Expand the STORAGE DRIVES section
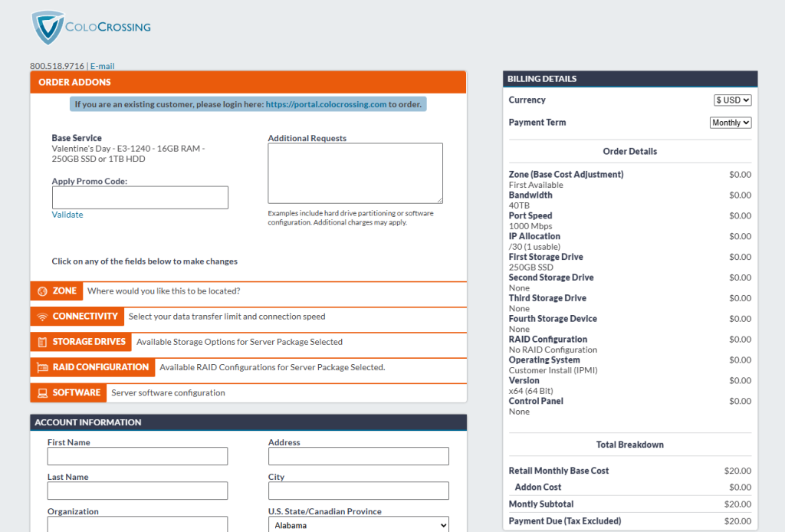The width and height of the screenshot is (785, 532). [x=89, y=342]
